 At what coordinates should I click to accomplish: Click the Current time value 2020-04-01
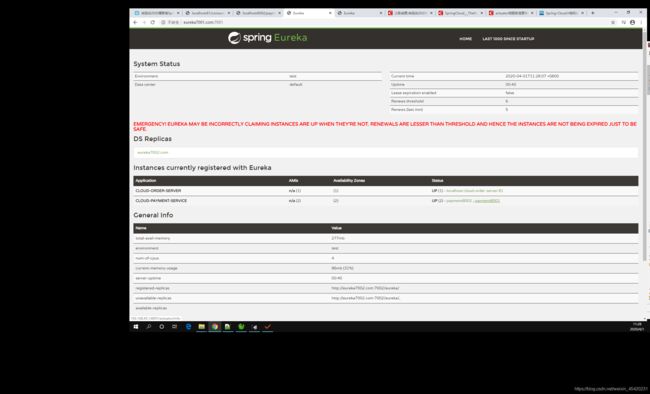point(532,76)
